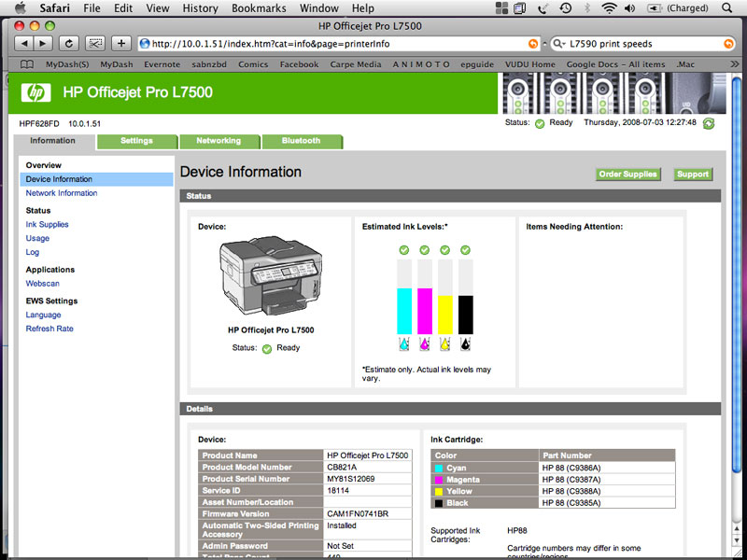Screen dimensions: 747x560
Task: Open Spotlight search in the menu bar
Action: [726, 8]
